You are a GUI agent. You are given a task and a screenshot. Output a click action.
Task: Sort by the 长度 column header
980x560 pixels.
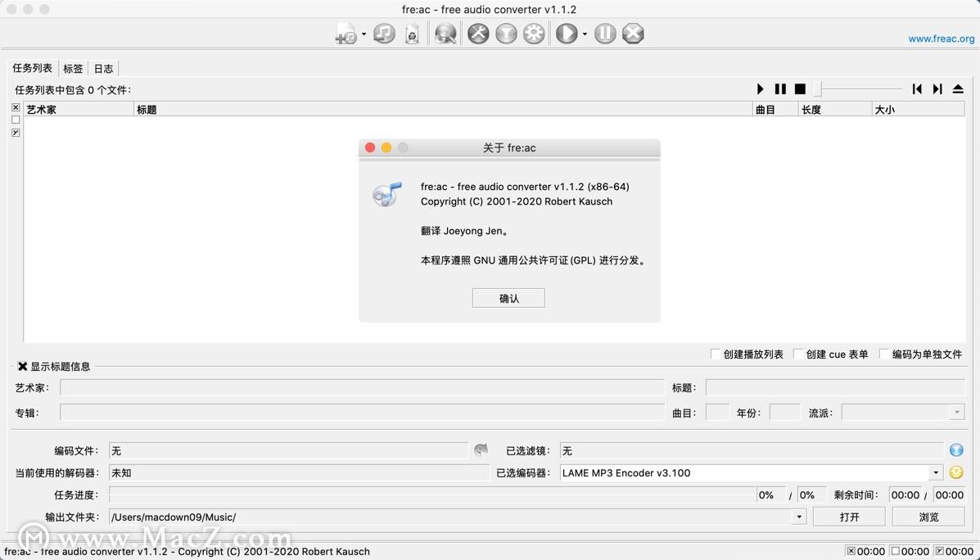click(x=836, y=110)
